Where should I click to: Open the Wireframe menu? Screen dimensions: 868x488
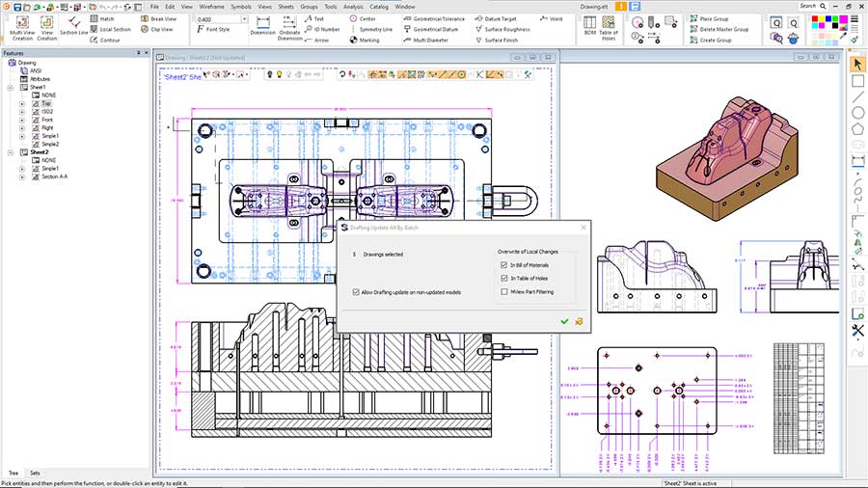(211, 6)
